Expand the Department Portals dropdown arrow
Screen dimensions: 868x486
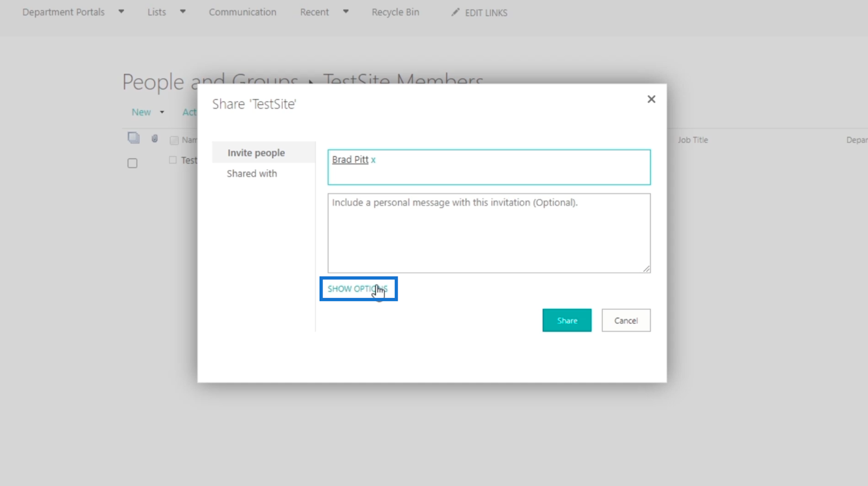click(x=121, y=11)
